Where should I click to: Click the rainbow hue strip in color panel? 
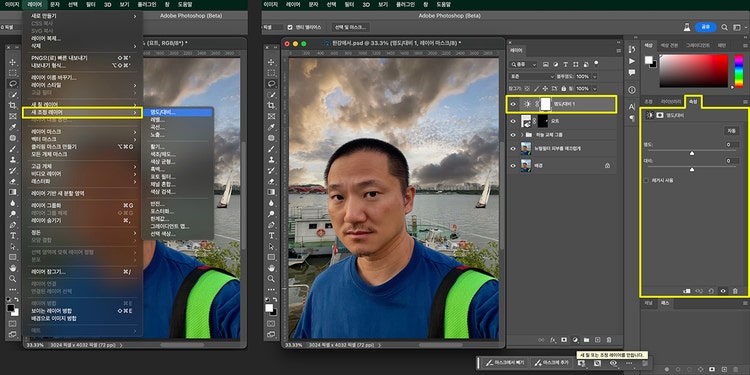(739, 70)
